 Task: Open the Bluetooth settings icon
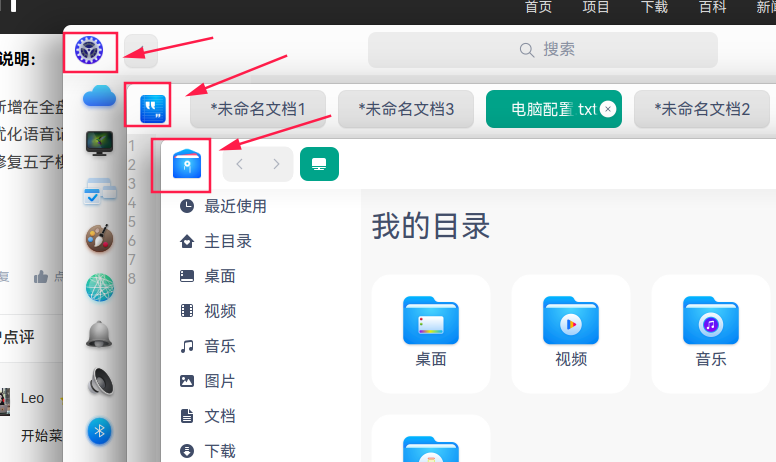(99, 431)
